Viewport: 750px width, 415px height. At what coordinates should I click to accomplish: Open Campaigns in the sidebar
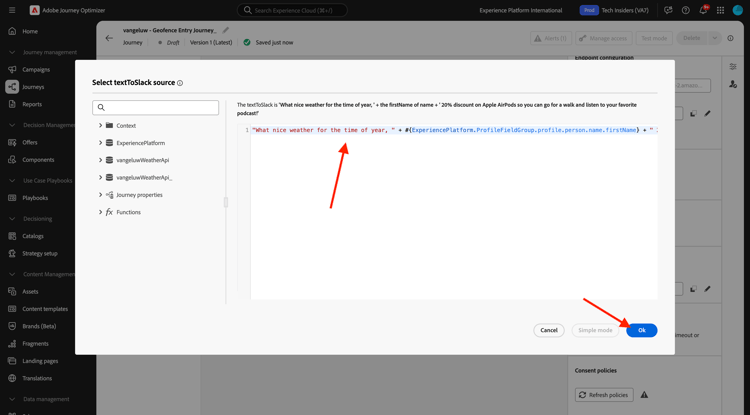pyautogui.click(x=36, y=70)
